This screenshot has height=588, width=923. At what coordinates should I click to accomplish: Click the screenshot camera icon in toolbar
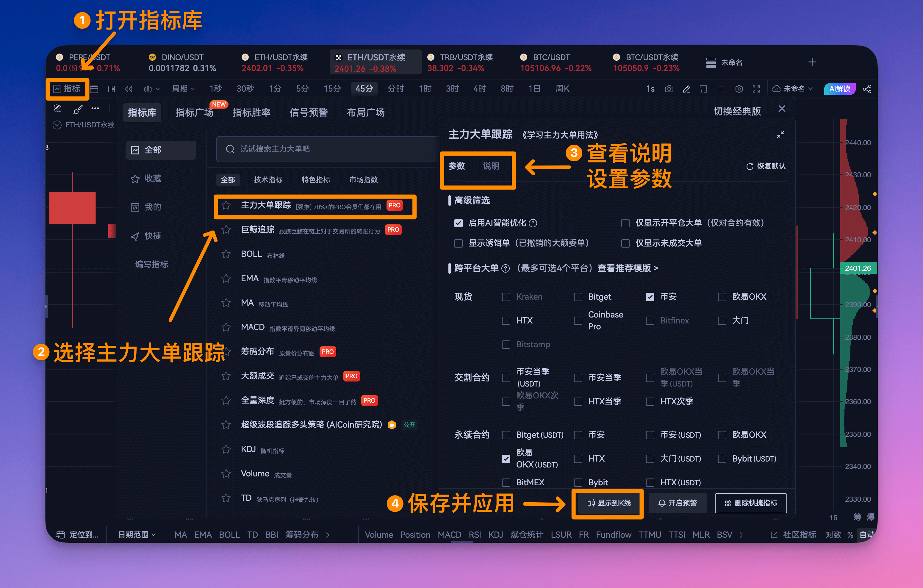pos(669,89)
